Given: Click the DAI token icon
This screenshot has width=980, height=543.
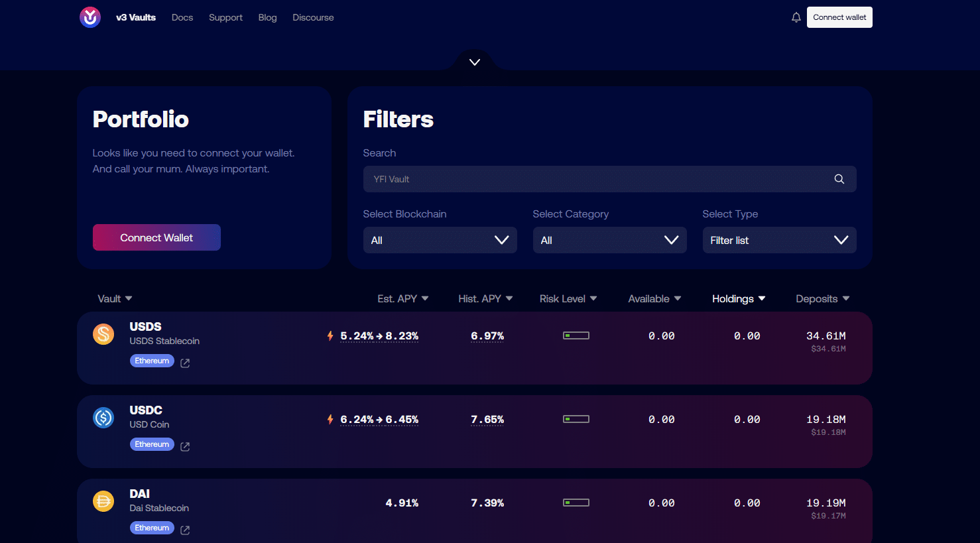Looking at the screenshot, I should (x=103, y=501).
